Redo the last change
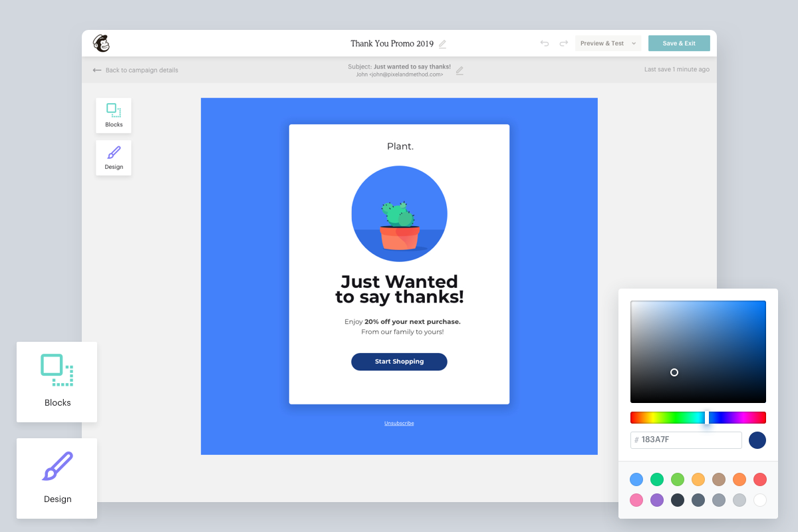The height and width of the screenshot is (532, 798). (x=563, y=43)
